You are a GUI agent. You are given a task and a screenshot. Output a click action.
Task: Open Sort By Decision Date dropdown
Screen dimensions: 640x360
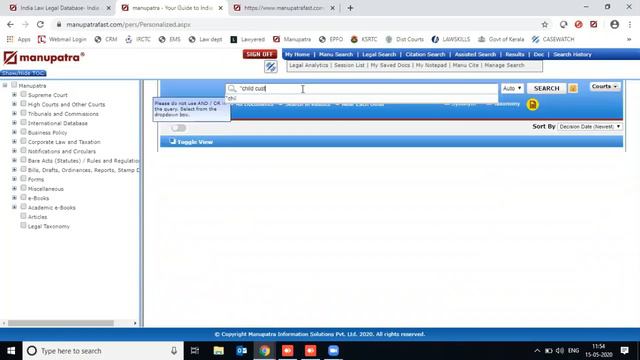(x=590, y=127)
